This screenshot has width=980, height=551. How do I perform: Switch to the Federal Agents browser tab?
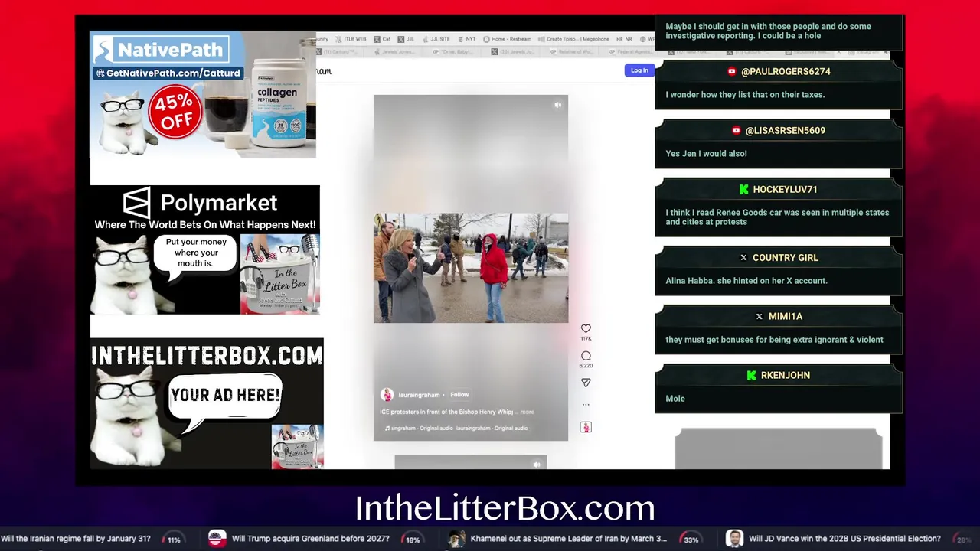point(632,51)
